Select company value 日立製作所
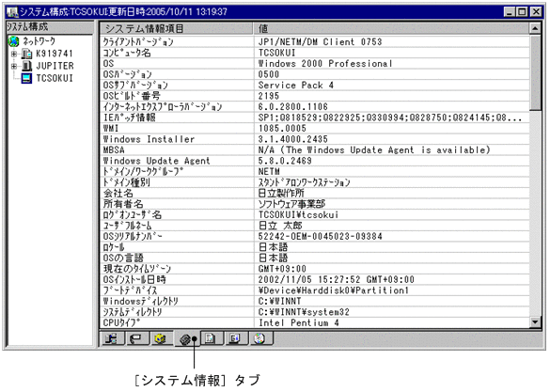The image size is (550, 392). click(281, 194)
